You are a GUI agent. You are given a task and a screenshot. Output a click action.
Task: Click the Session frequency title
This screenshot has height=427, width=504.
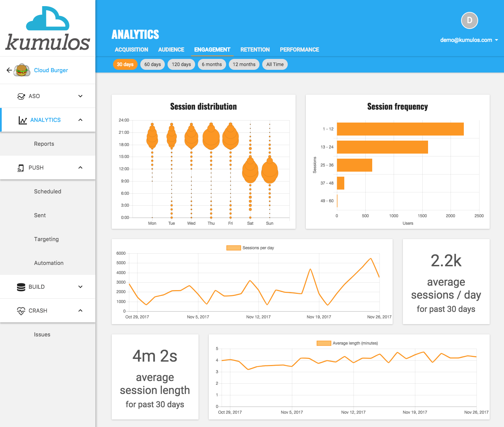pyautogui.click(x=397, y=107)
